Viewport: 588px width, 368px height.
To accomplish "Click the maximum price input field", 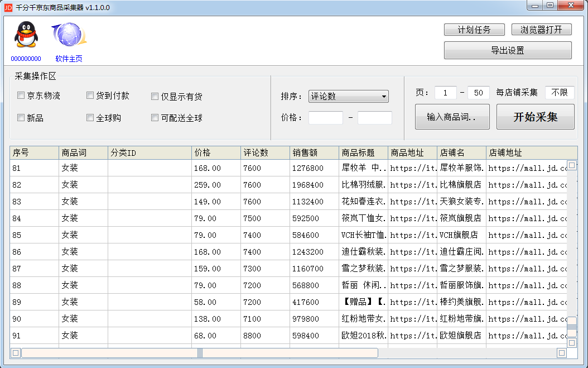I will tap(375, 117).
